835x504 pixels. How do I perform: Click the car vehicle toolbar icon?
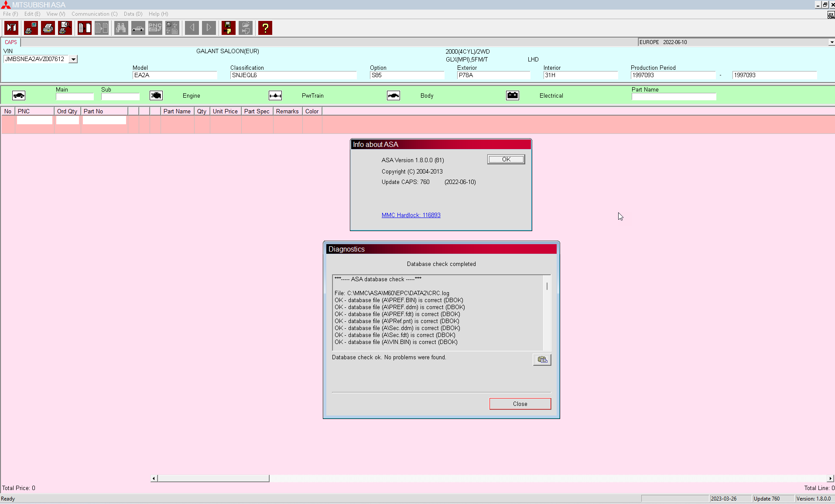point(138,28)
